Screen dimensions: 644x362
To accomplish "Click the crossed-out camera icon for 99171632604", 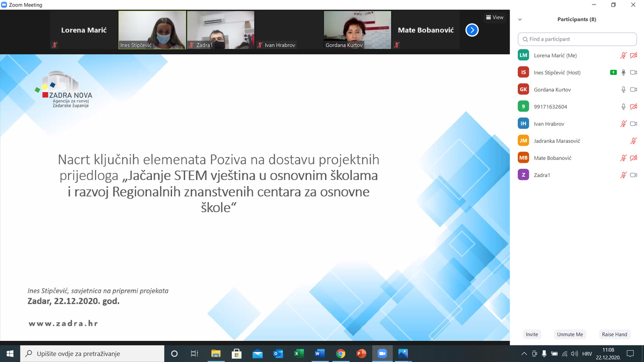I will [633, 107].
